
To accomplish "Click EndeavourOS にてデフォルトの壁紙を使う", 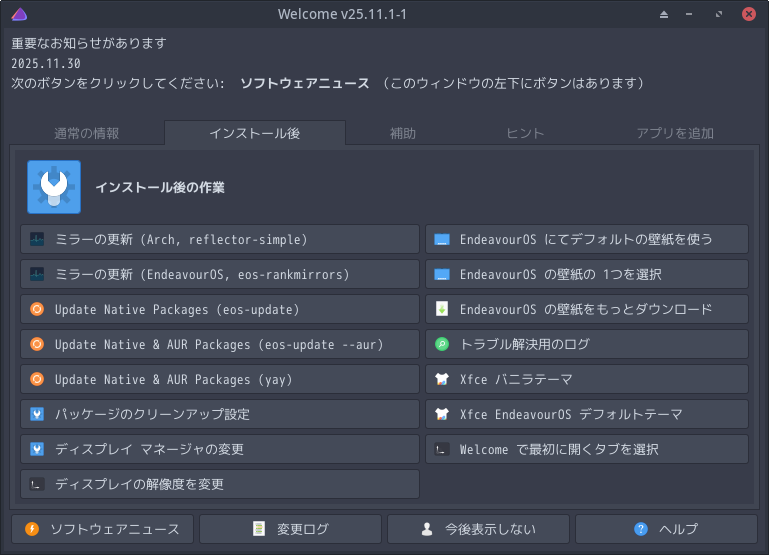I will [x=587, y=239].
